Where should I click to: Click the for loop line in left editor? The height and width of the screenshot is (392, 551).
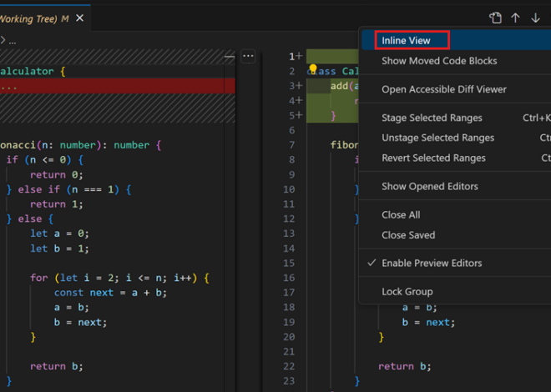coord(119,278)
